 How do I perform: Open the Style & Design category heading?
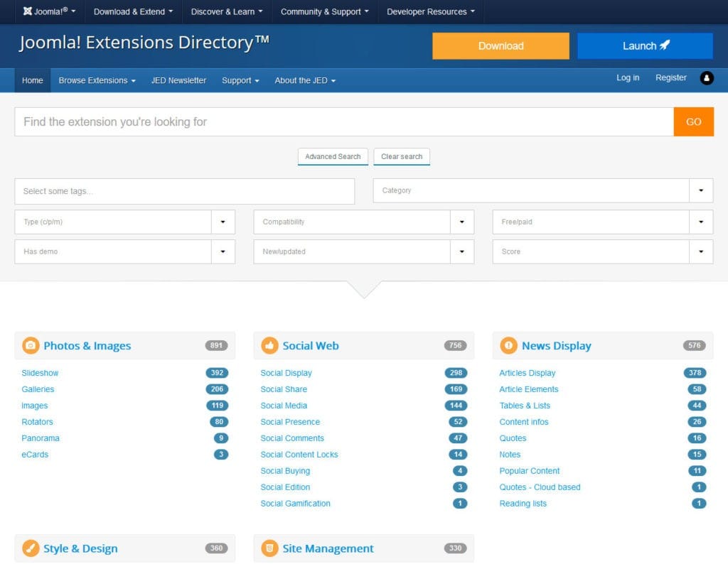[x=80, y=548]
